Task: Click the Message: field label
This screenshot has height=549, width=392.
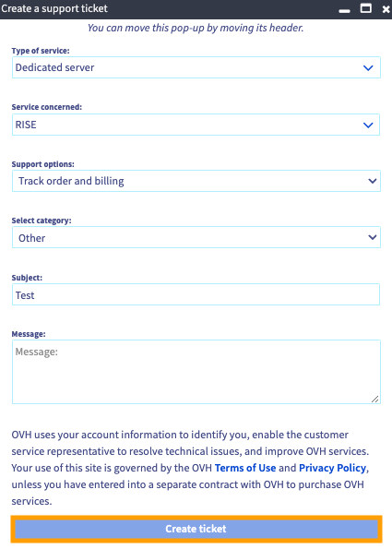Action: tap(29, 334)
